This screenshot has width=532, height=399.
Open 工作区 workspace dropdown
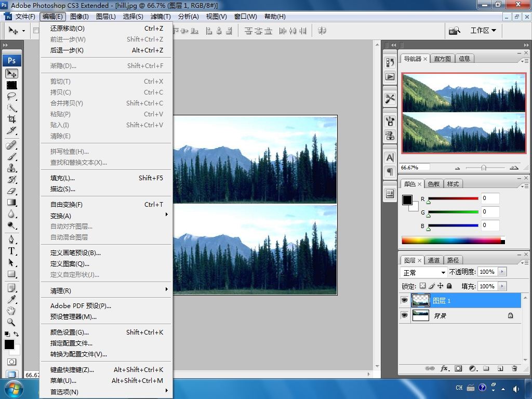[483, 31]
